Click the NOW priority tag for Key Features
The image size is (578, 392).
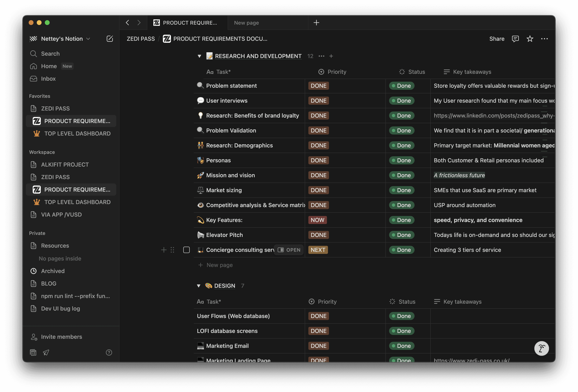pos(317,220)
